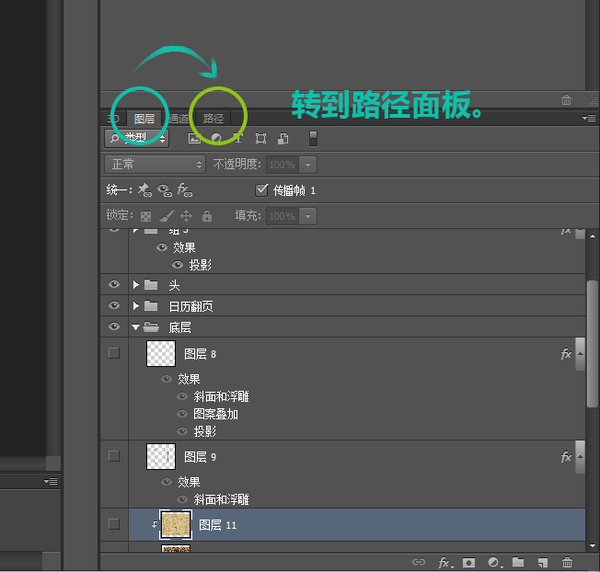The height and width of the screenshot is (572, 600).
Task: Open left bottom panel flyout menu
Action: point(51,481)
